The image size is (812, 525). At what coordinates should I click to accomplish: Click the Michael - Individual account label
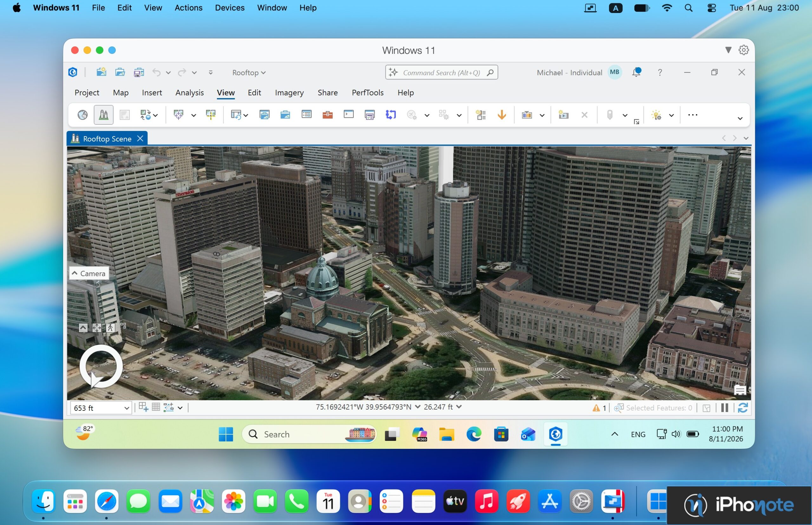[569, 73]
